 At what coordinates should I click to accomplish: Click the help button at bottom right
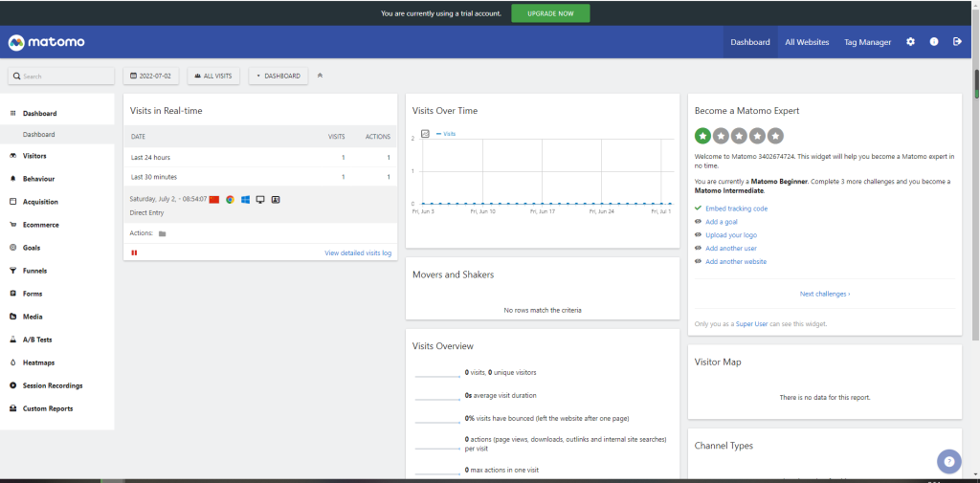tap(947, 461)
